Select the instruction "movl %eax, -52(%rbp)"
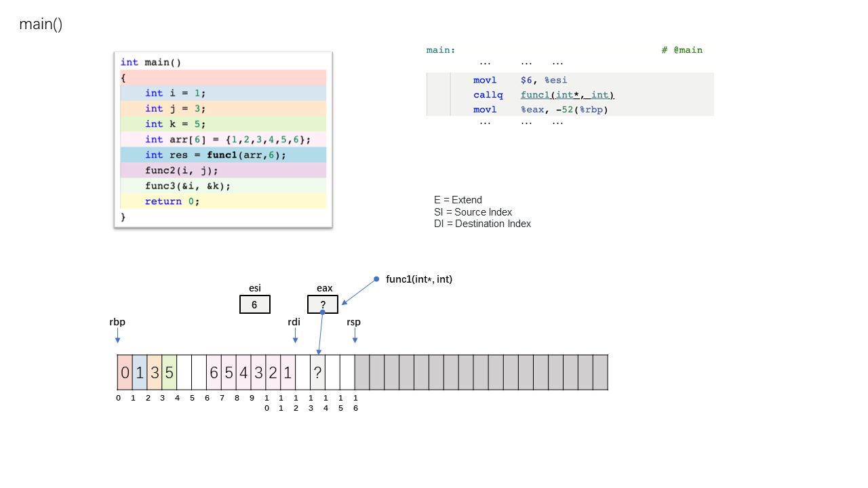The height and width of the screenshot is (488, 868). (x=540, y=110)
